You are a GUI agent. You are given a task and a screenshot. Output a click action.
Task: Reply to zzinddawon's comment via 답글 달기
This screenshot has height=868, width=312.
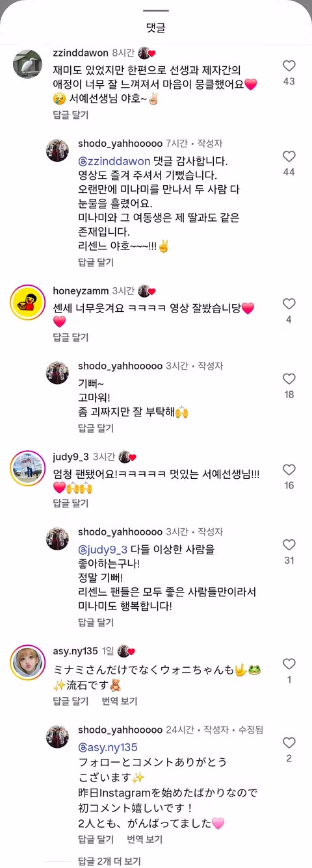[x=71, y=114]
